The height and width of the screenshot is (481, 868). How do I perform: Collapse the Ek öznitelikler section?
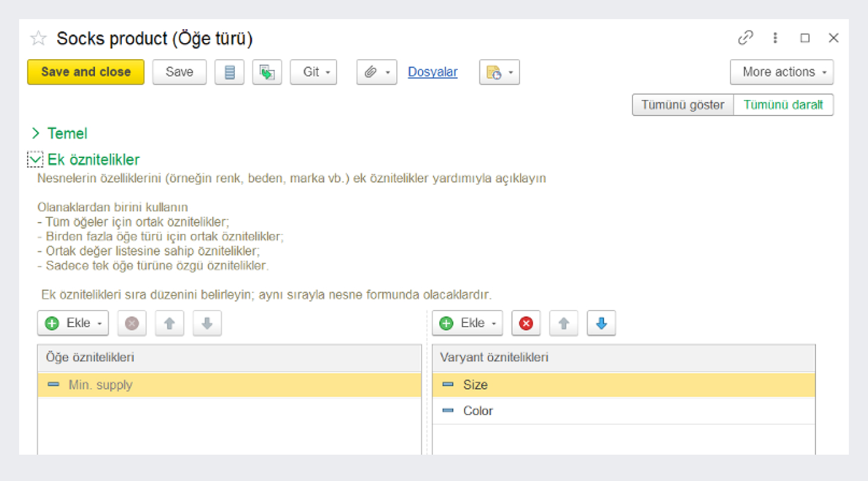[x=36, y=160]
